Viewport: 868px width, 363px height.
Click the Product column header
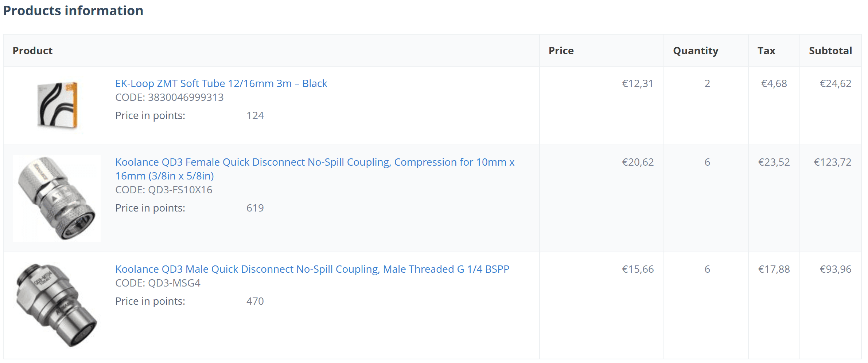pos(32,51)
